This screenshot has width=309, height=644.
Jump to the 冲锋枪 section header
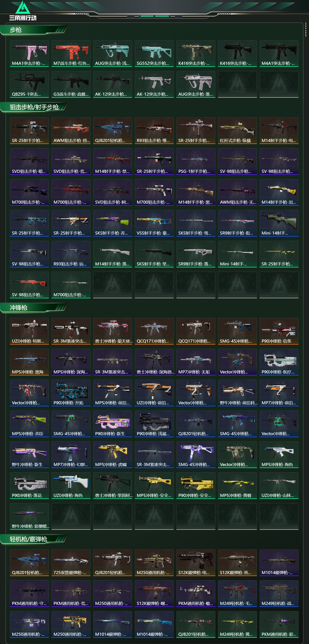click(x=19, y=308)
